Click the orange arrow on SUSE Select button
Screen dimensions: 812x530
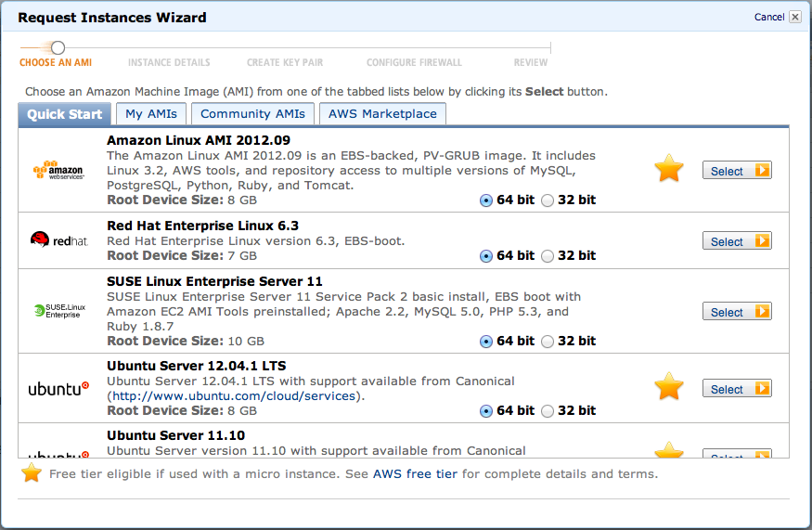click(x=762, y=311)
